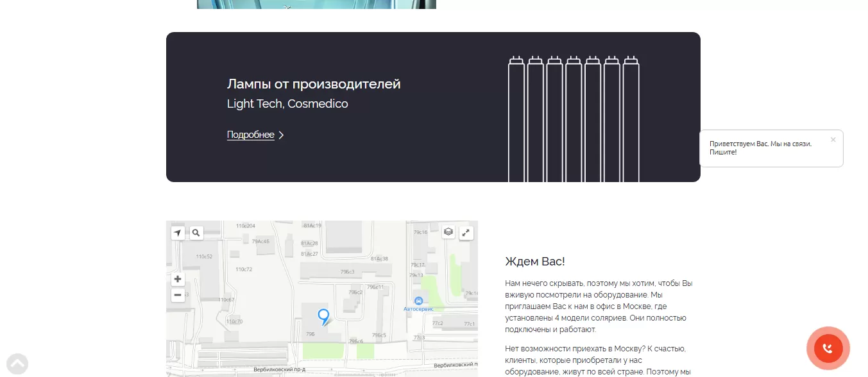
Task: Open the map search tool
Action: pyautogui.click(x=196, y=233)
